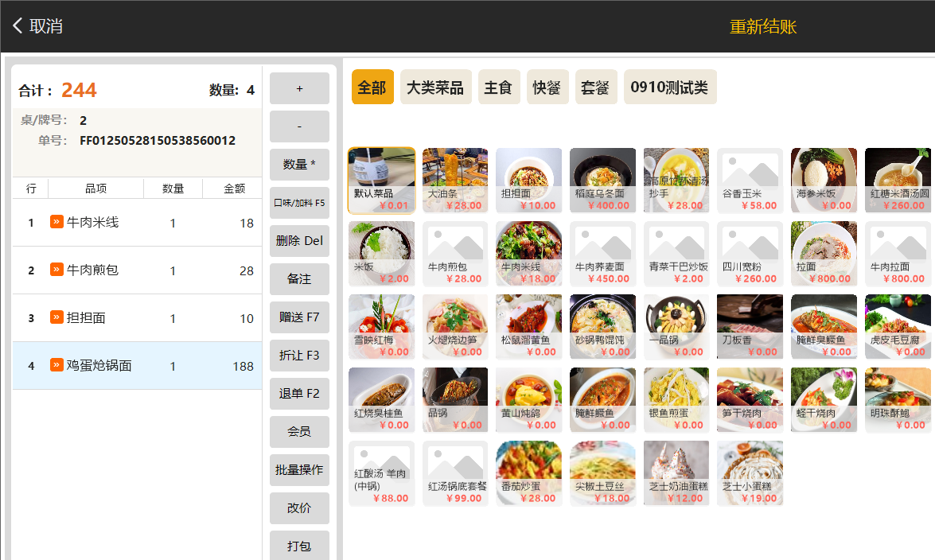This screenshot has width=935, height=560.
Task: Click the 改价 change price button
Action: click(299, 508)
